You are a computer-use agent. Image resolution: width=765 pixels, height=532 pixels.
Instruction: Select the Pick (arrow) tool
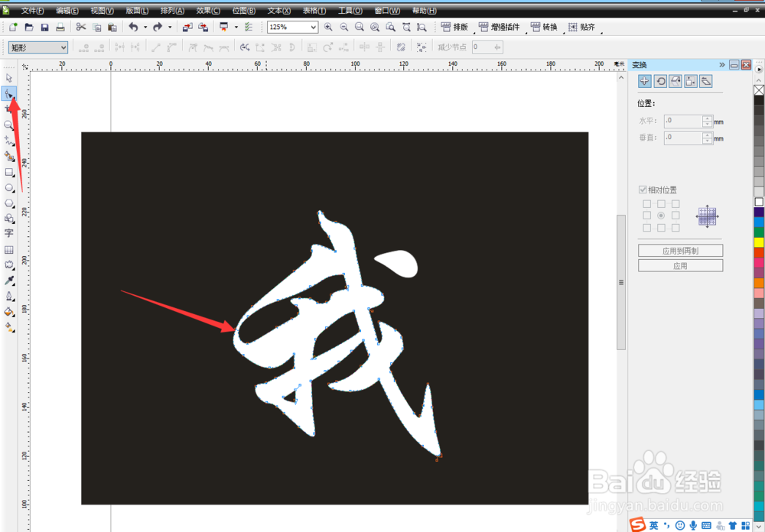tap(8, 78)
